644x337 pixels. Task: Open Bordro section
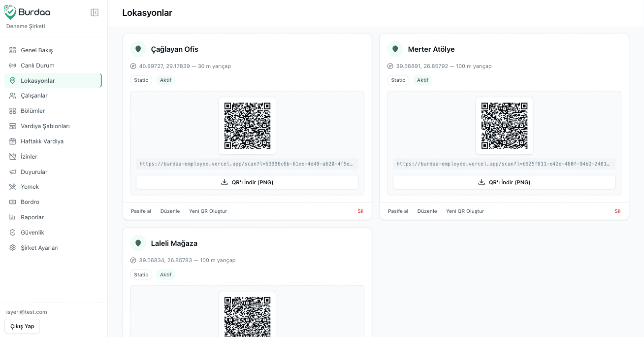[x=53, y=202]
